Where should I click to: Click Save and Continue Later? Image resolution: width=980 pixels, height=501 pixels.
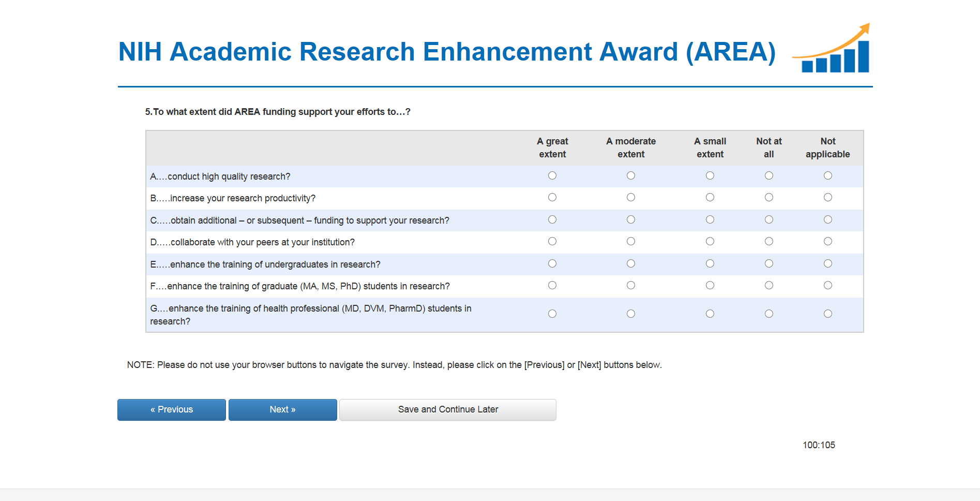pyautogui.click(x=448, y=410)
